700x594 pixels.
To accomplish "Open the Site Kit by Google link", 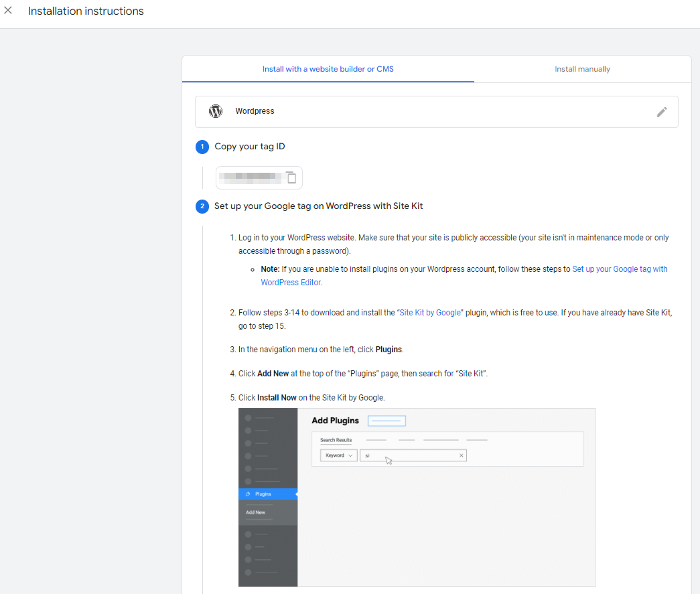I will [430, 313].
